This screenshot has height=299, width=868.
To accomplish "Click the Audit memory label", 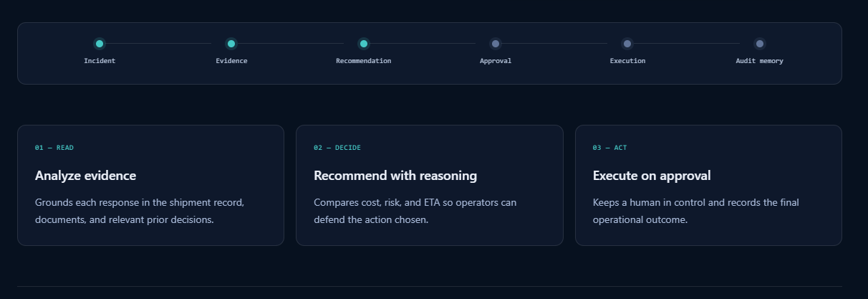I will point(760,61).
